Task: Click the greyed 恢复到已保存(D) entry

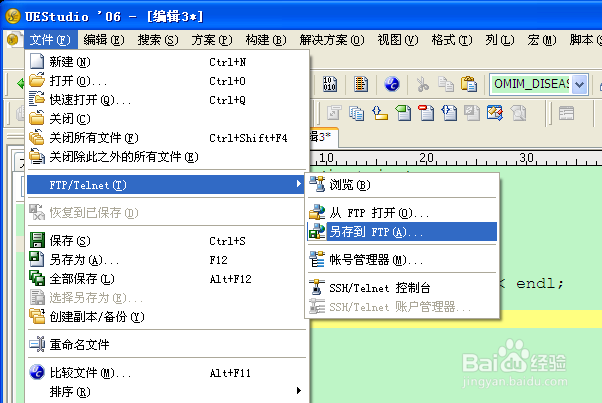Action: coord(165,212)
